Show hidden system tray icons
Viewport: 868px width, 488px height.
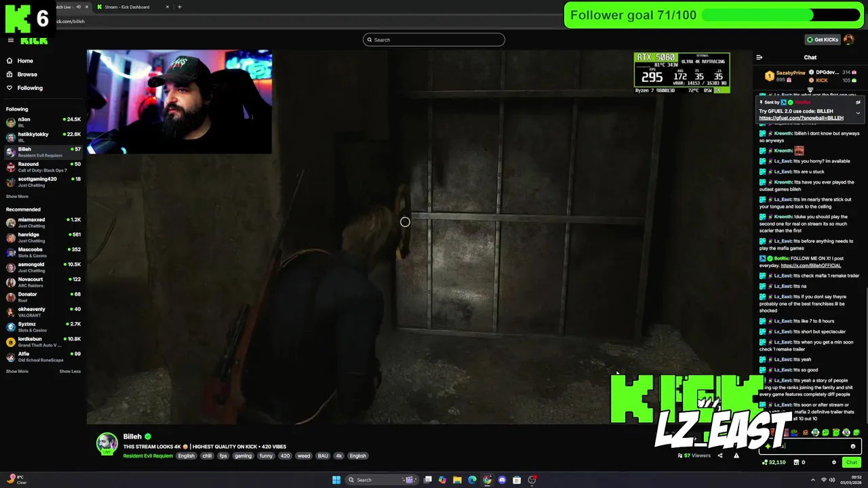click(x=813, y=480)
